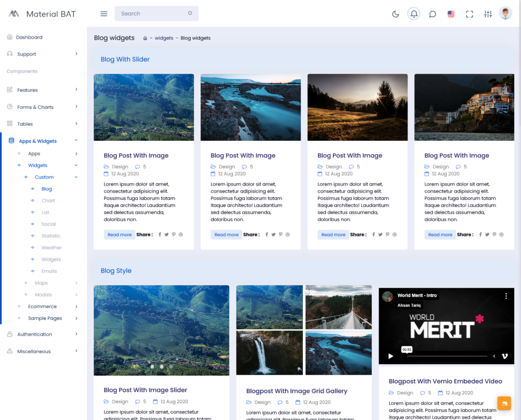Click the video progress bar
Screen dimensions: 521x420
447,356
